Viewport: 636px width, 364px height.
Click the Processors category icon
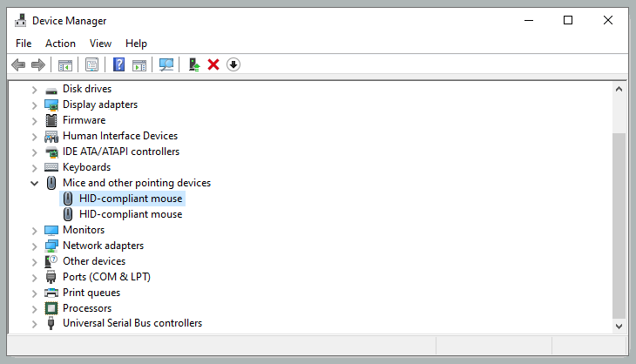click(51, 308)
